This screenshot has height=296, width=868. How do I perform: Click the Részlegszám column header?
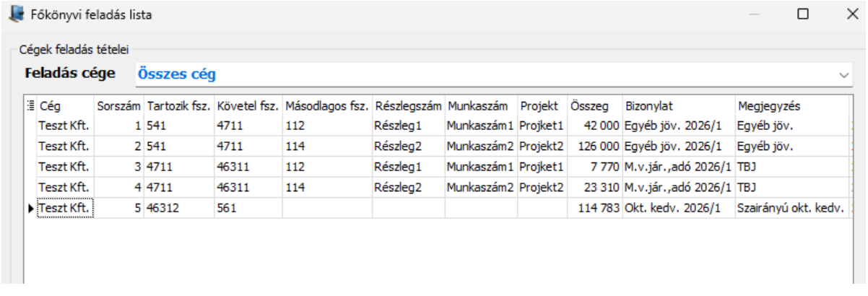[408, 106]
